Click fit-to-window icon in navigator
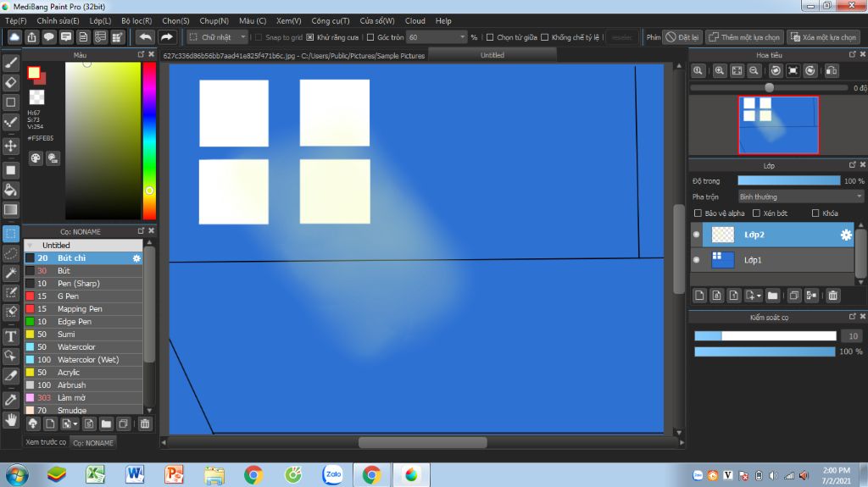The image size is (868, 487). [x=737, y=71]
